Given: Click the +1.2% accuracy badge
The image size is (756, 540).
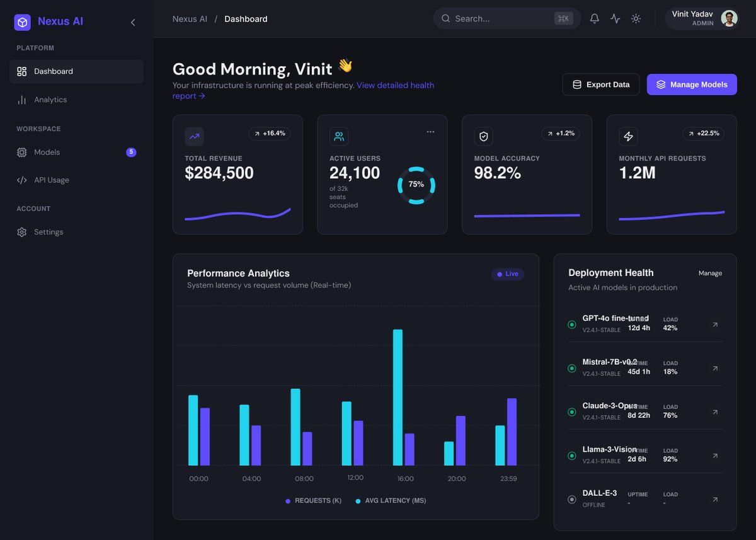Looking at the screenshot, I should (x=561, y=134).
